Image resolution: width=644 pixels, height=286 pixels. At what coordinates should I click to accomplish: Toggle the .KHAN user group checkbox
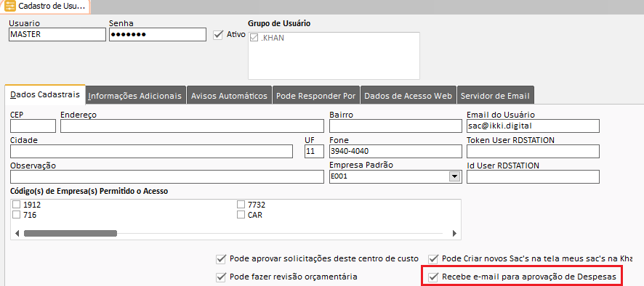point(254,38)
